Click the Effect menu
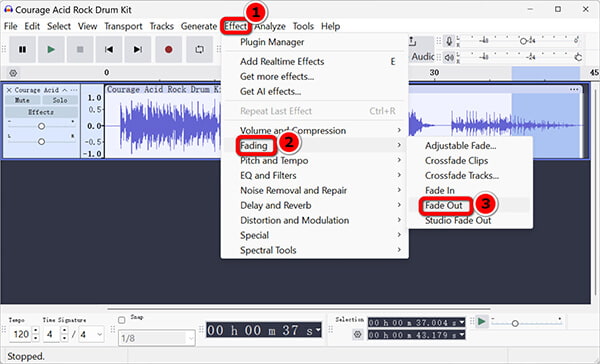Viewport: 600px width, 364px height. pos(235,26)
